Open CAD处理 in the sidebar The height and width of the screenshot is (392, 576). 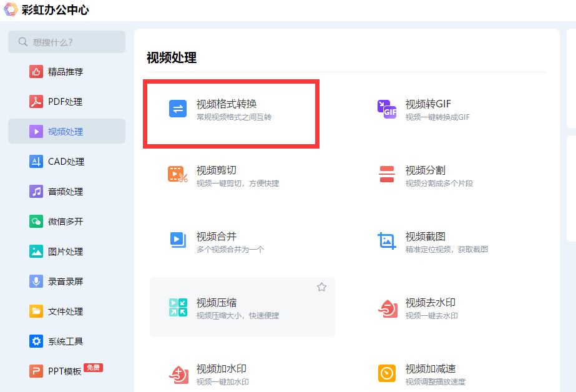pos(67,161)
